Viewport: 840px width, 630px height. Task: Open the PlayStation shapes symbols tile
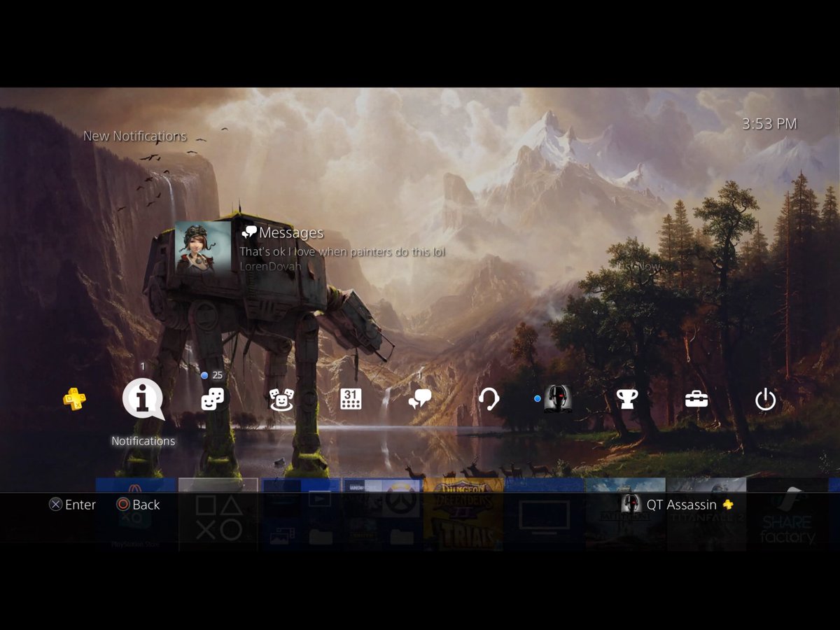218,514
